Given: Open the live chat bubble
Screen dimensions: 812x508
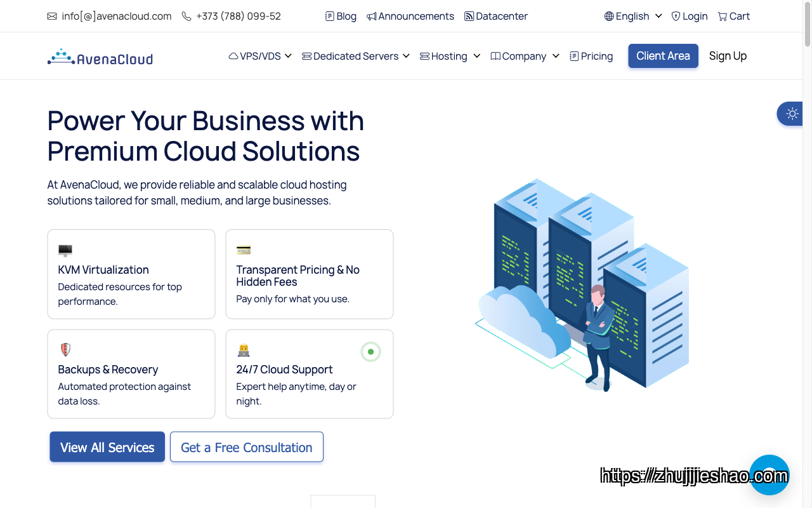Looking at the screenshot, I should pyautogui.click(x=769, y=475).
